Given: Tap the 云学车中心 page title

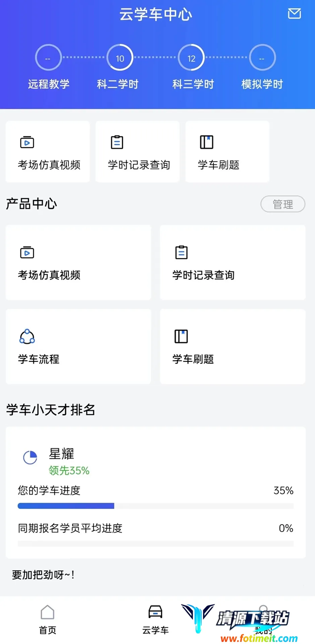Looking at the screenshot, I should coord(156,14).
